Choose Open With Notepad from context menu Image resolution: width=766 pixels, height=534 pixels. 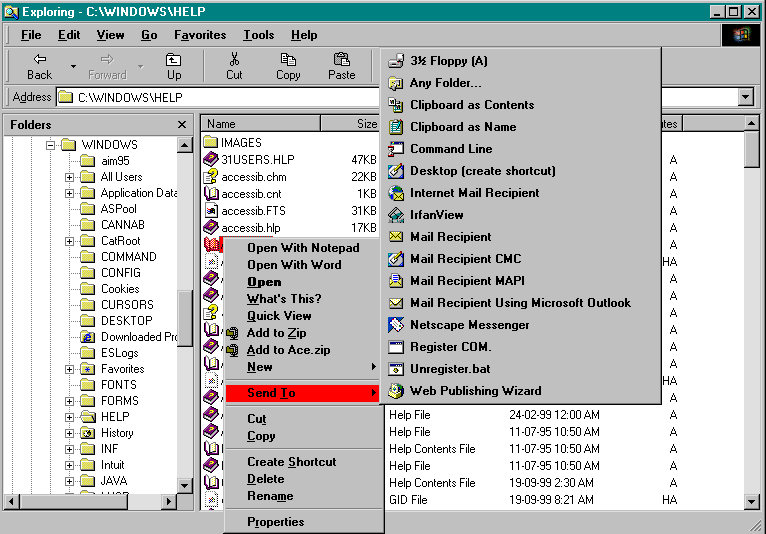pos(303,248)
